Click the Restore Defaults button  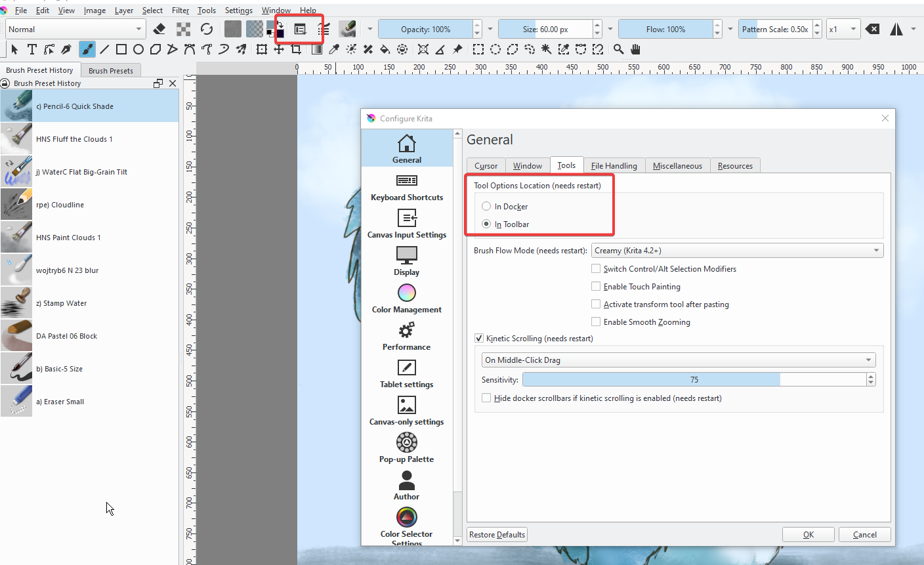click(x=497, y=534)
